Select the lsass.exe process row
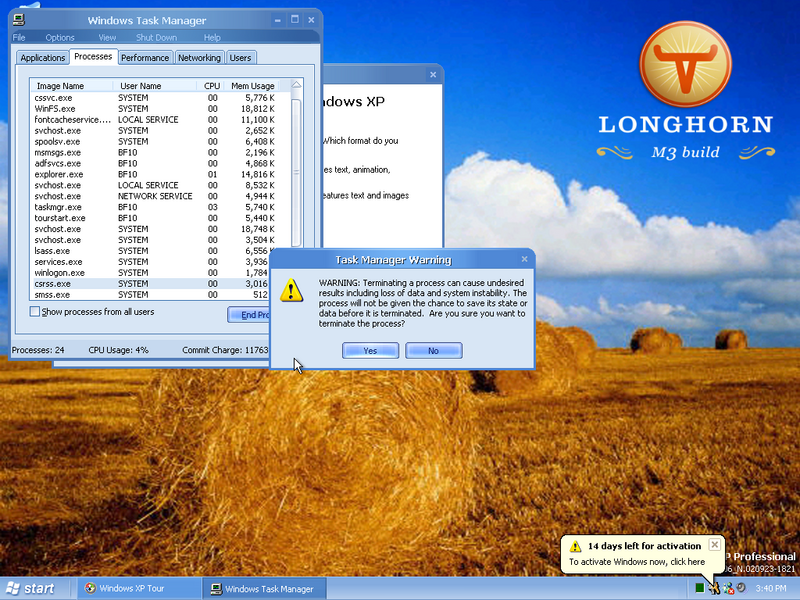The image size is (800, 600). point(151,251)
